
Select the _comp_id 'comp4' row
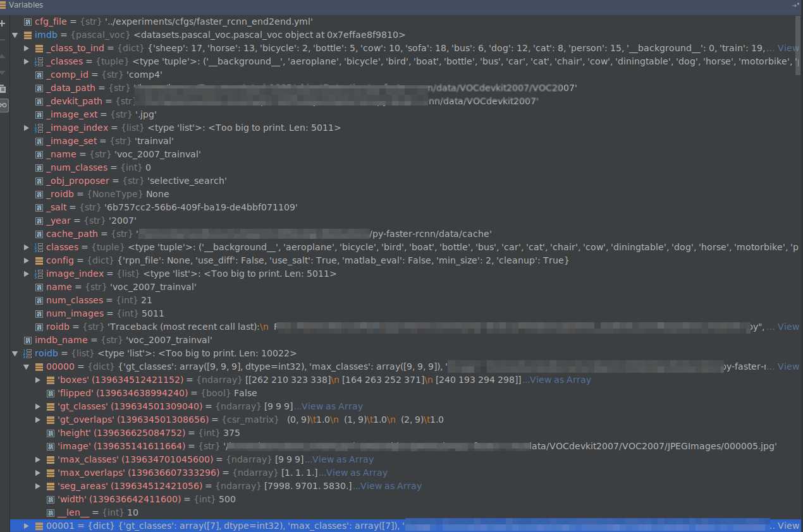pyautogui.click(x=406, y=75)
